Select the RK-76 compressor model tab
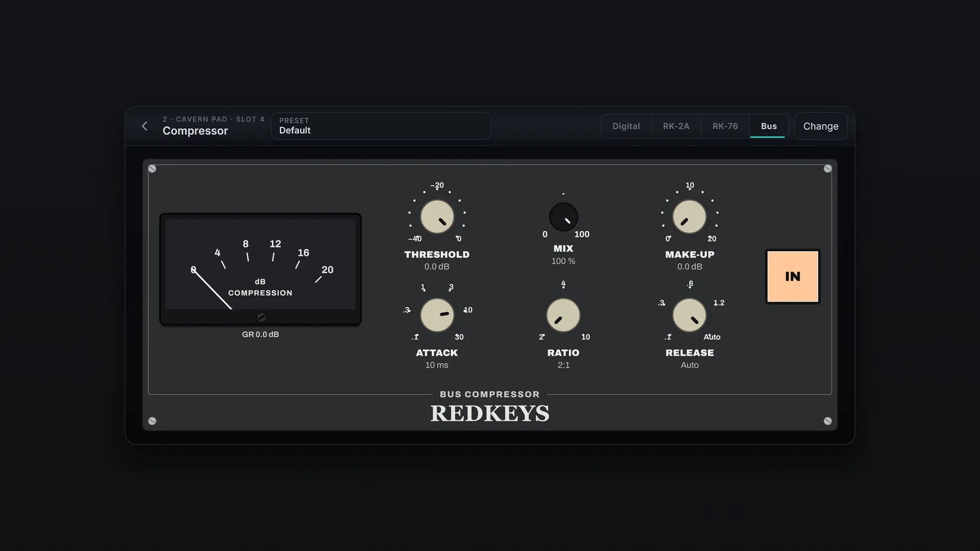 (725, 126)
